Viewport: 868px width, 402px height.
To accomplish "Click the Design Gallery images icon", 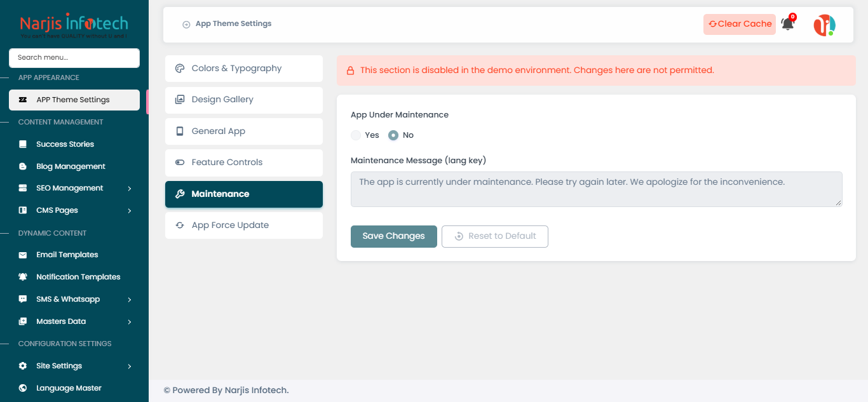I will pos(180,100).
